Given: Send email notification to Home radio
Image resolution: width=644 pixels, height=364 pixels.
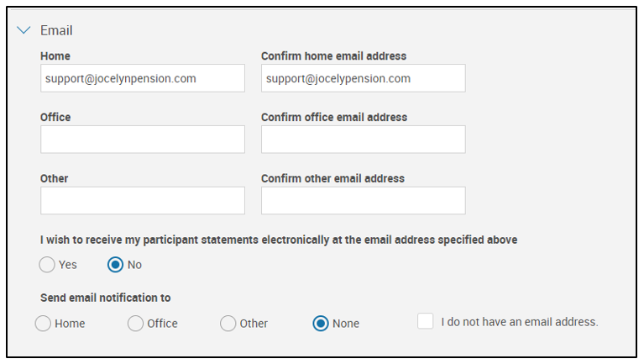Looking at the screenshot, I should tap(44, 324).
